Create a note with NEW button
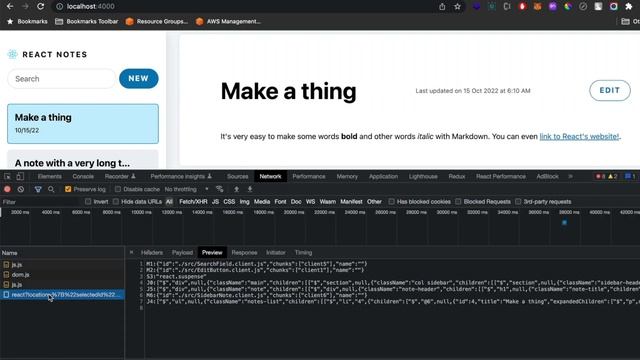Screen dimensions: 640x360 click(x=139, y=78)
